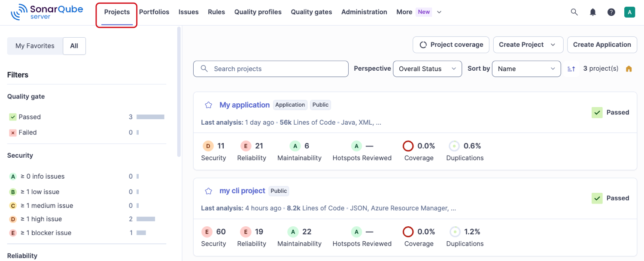Screen dimensions: 644x261
Task: Open the Perspective Overall Status dropdown
Action: point(427,69)
